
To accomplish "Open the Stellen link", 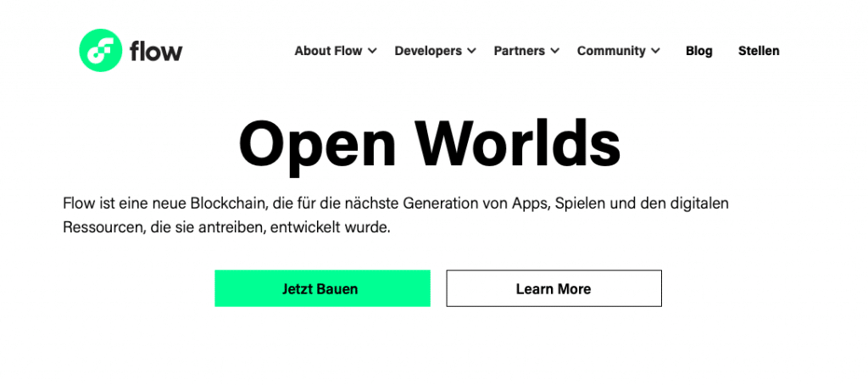I will point(759,51).
